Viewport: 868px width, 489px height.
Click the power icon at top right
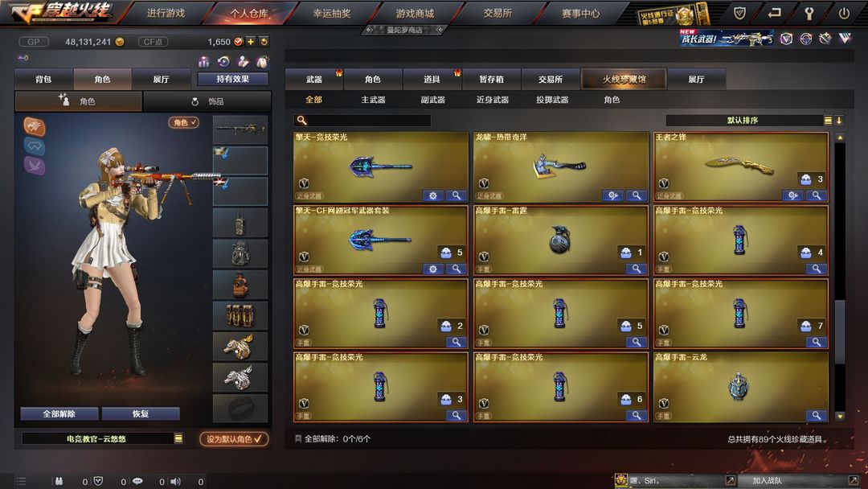(844, 14)
